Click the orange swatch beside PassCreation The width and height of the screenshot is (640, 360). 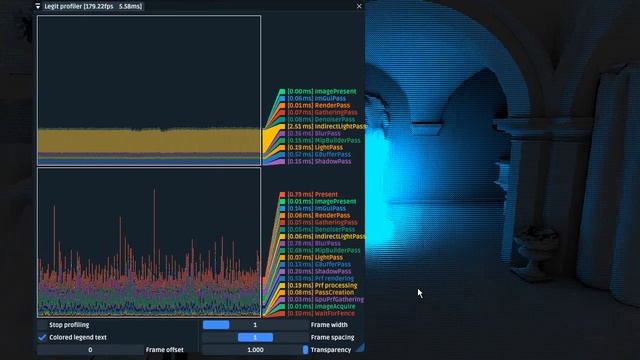[x=282, y=292]
